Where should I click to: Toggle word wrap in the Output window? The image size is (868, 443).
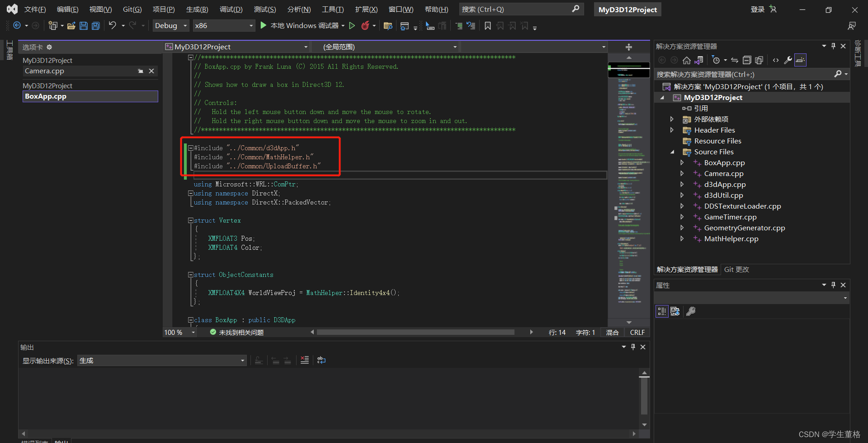[x=321, y=360]
